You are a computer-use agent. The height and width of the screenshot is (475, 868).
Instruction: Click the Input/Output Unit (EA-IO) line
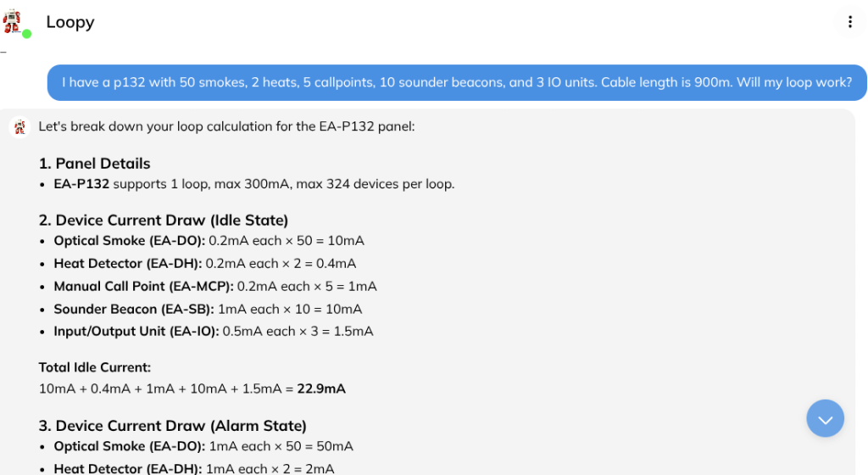pyautogui.click(x=213, y=332)
